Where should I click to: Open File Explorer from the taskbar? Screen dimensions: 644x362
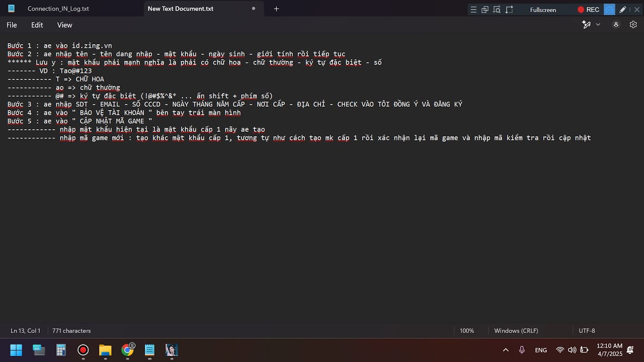(105, 350)
